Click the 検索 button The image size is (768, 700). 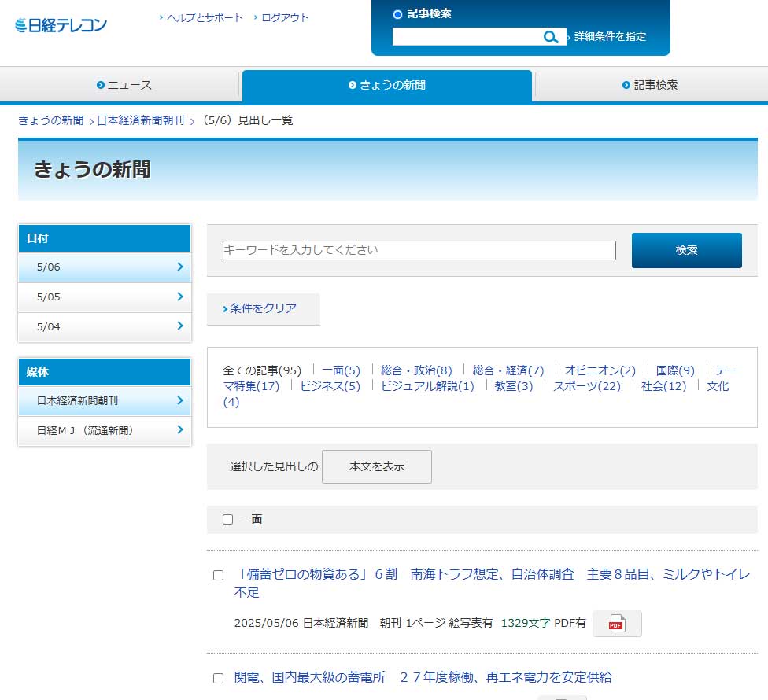coord(686,250)
